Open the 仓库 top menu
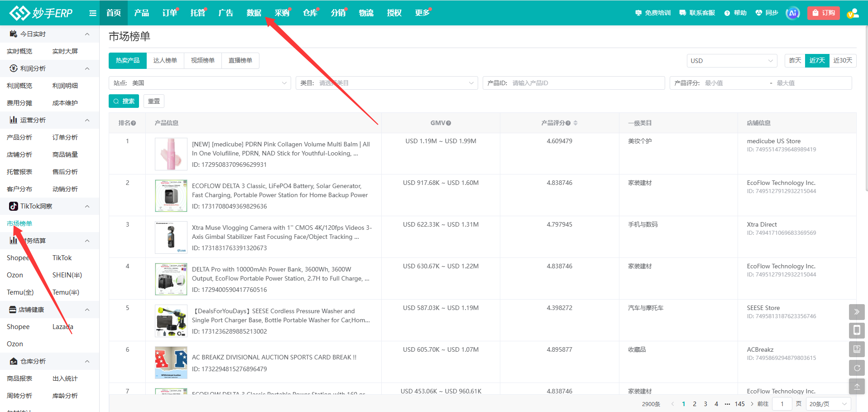Image resolution: width=868 pixels, height=412 pixels. (x=310, y=13)
